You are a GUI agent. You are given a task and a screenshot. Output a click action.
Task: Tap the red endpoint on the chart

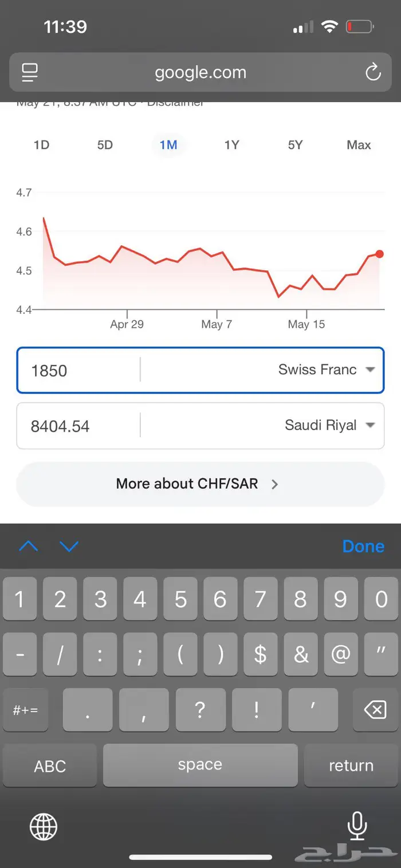[379, 254]
